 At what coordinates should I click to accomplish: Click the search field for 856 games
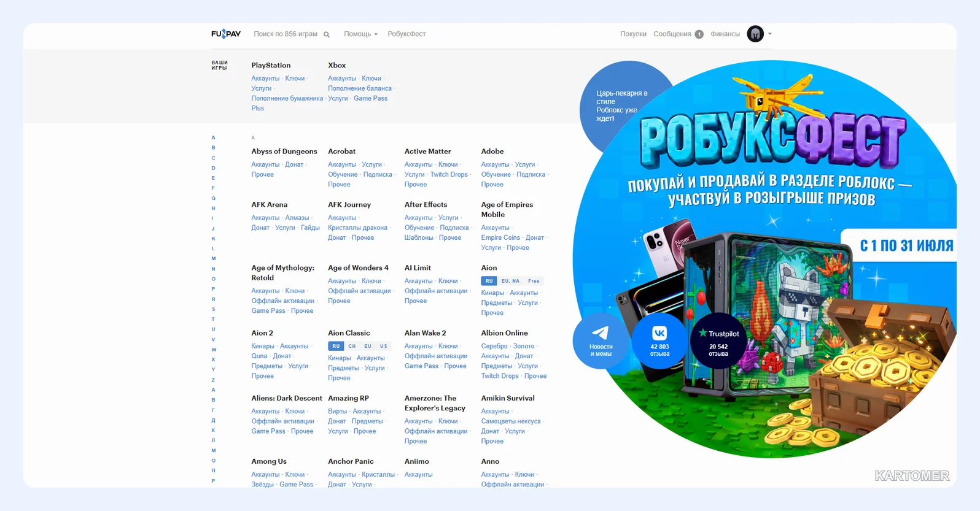point(286,34)
